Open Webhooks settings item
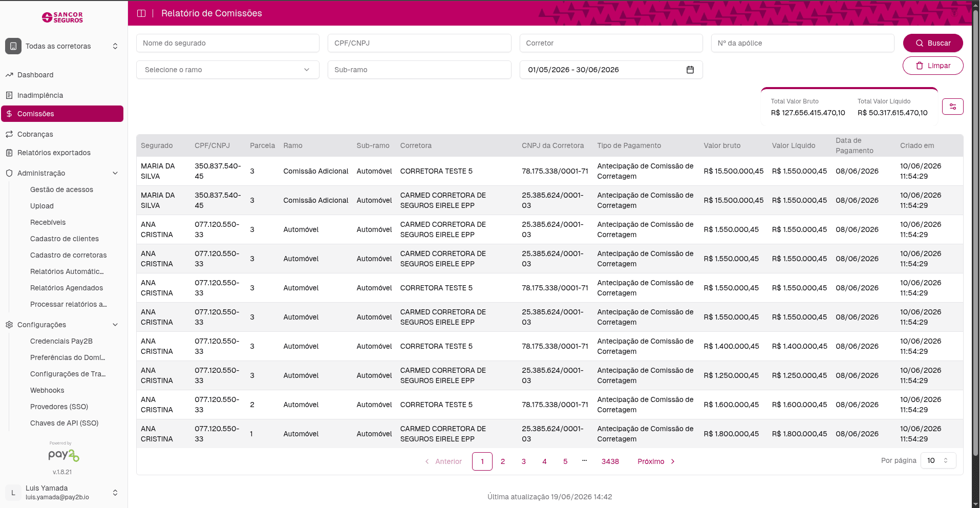 47,390
